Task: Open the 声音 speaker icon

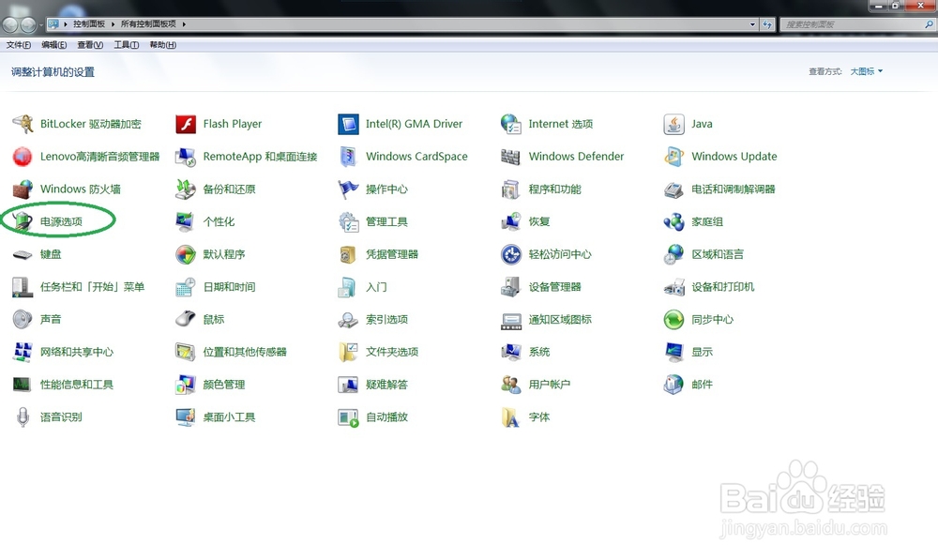Action: click(x=23, y=319)
